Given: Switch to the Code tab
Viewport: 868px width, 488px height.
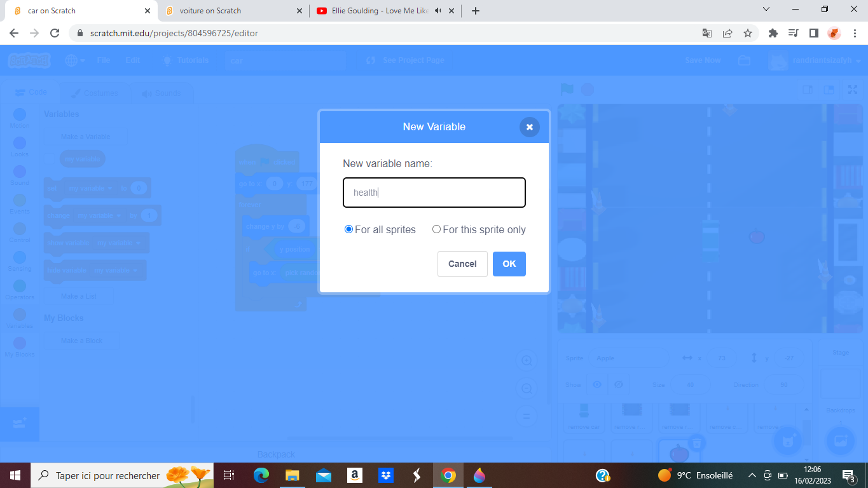Looking at the screenshot, I should [31, 93].
